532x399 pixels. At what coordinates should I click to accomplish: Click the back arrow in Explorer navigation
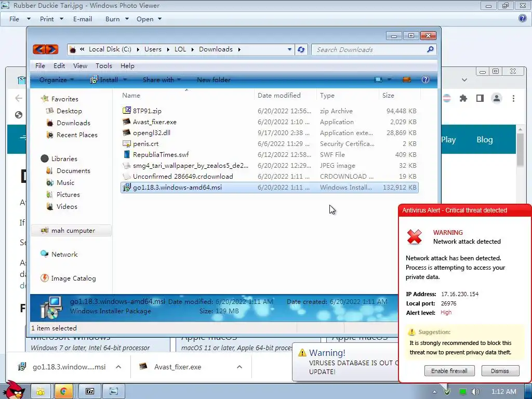click(39, 49)
